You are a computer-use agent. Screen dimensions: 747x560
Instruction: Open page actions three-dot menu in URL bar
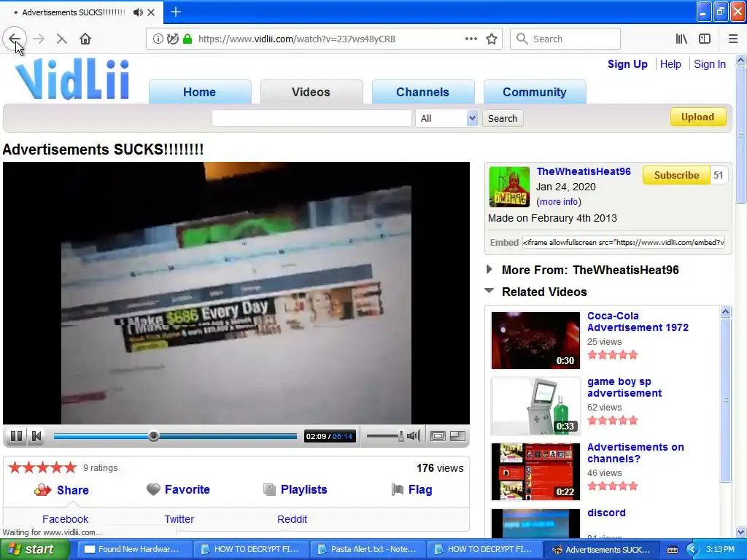point(471,39)
